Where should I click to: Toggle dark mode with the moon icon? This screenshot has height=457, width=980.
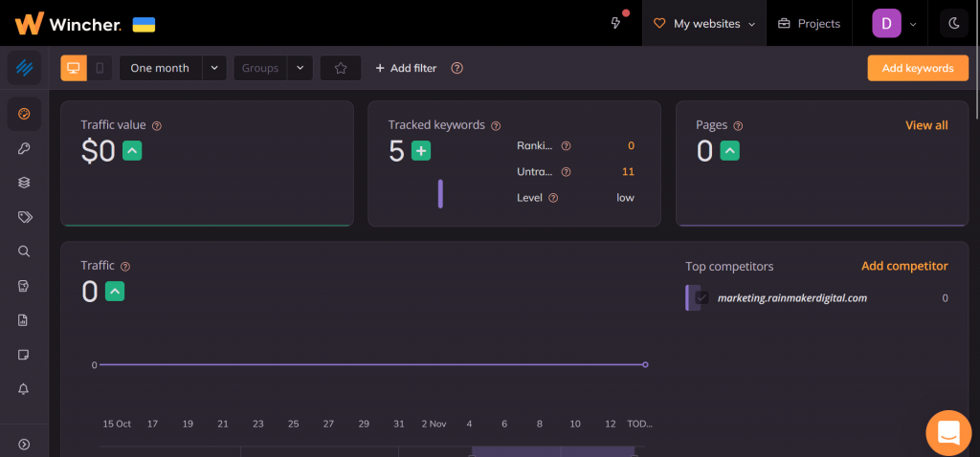tap(953, 23)
